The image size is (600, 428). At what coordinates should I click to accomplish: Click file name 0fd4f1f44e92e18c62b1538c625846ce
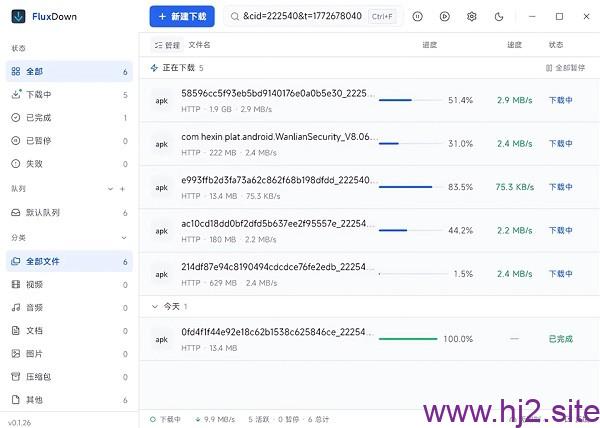point(278,332)
